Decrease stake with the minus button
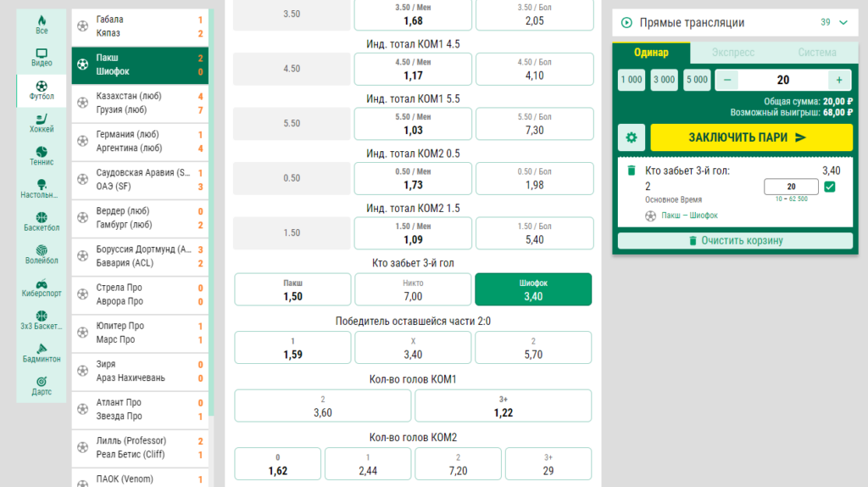 (x=727, y=80)
